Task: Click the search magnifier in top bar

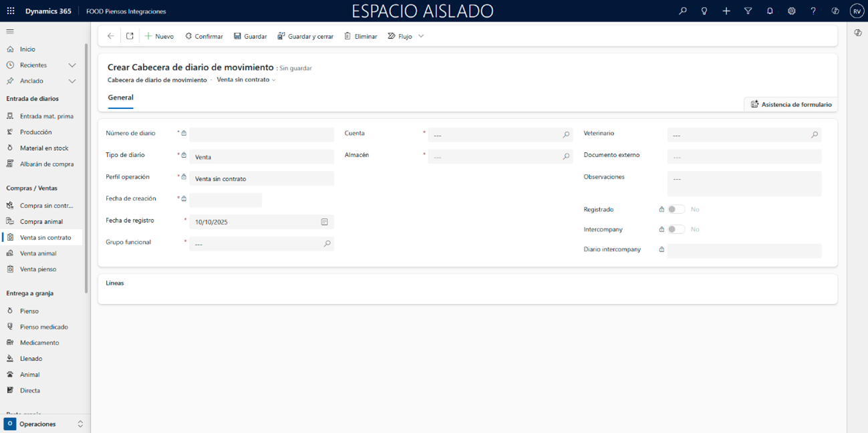Action: coord(682,11)
